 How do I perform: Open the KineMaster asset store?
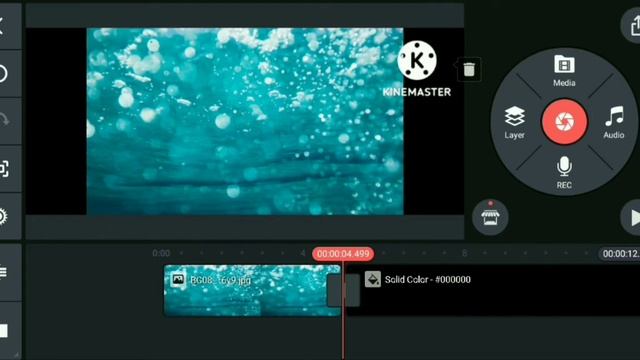[490, 217]
